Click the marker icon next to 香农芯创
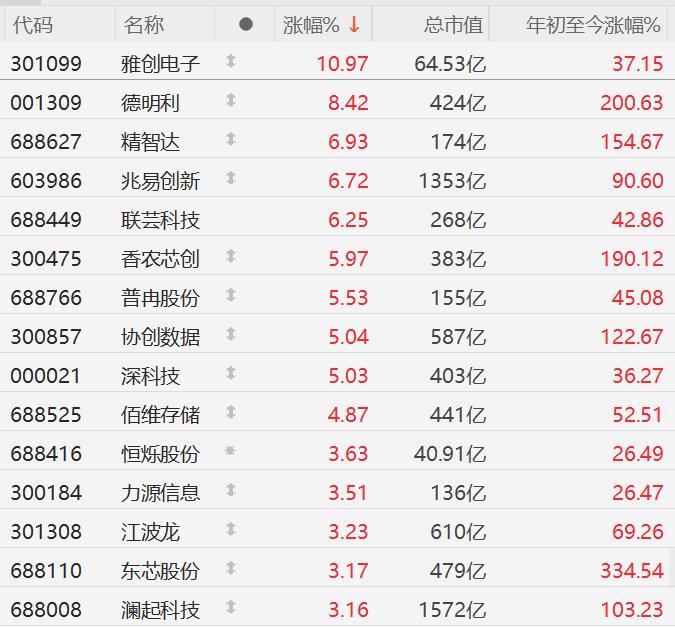675x627 pixels. click(x=231, y=256)
